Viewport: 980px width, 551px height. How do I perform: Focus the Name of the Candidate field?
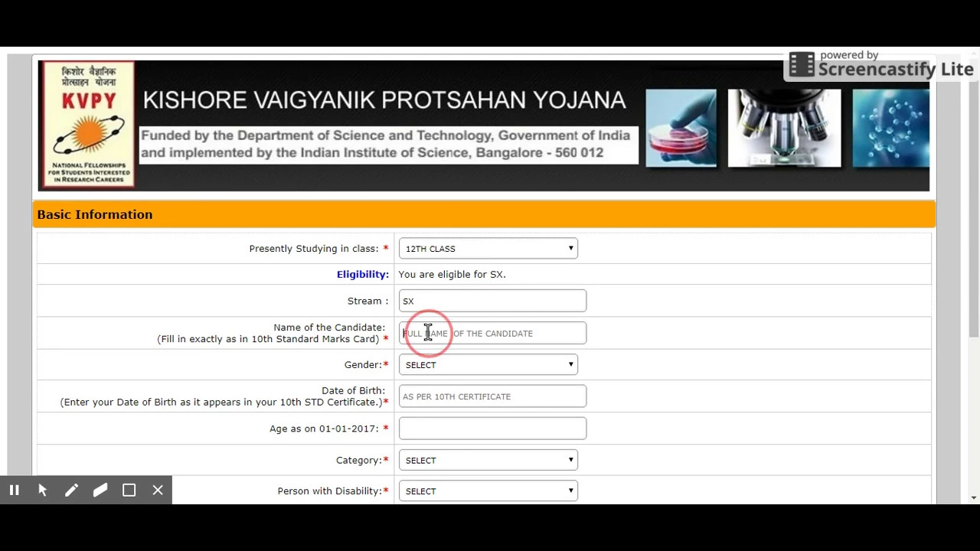pos(492,333)
